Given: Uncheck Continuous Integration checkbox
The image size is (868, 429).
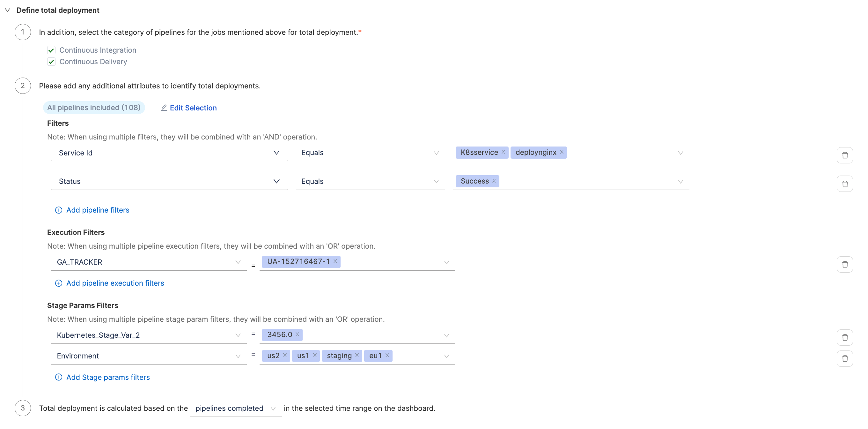Looking at the screenshot, I should [x=51, y=50].
